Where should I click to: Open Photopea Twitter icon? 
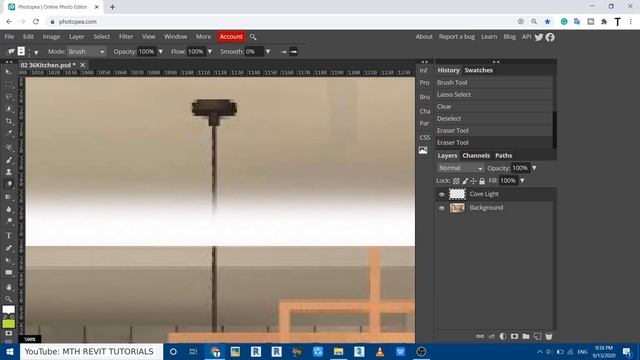click(539, 37)
